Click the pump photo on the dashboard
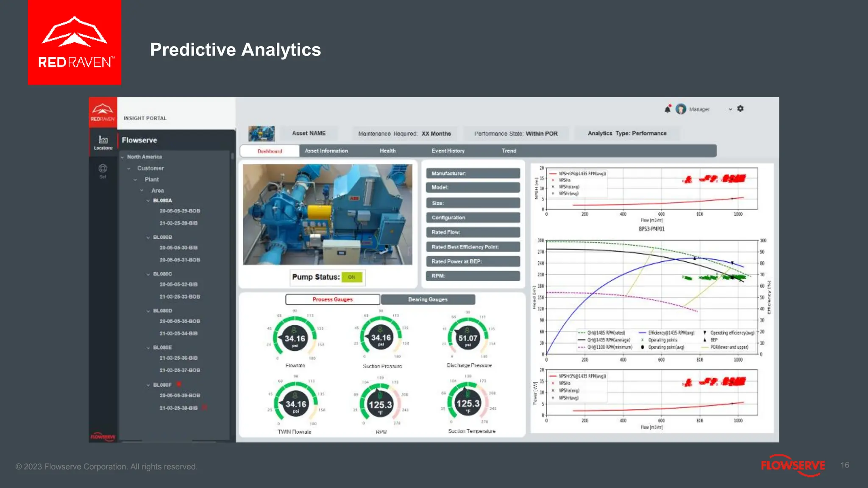The width and height of the screenshot is (868, 488). (327, 215)
